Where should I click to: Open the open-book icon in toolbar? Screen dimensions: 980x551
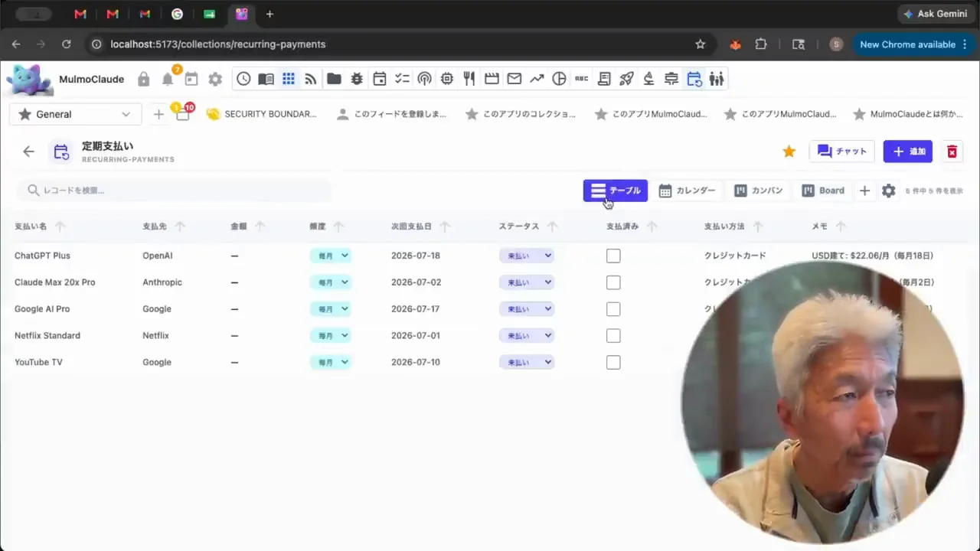[266, 79]
